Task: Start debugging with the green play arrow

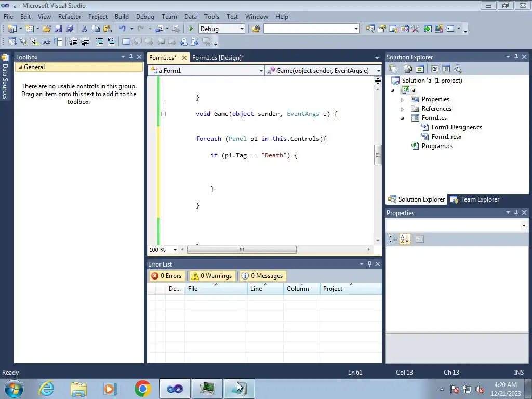Action: 191,29
